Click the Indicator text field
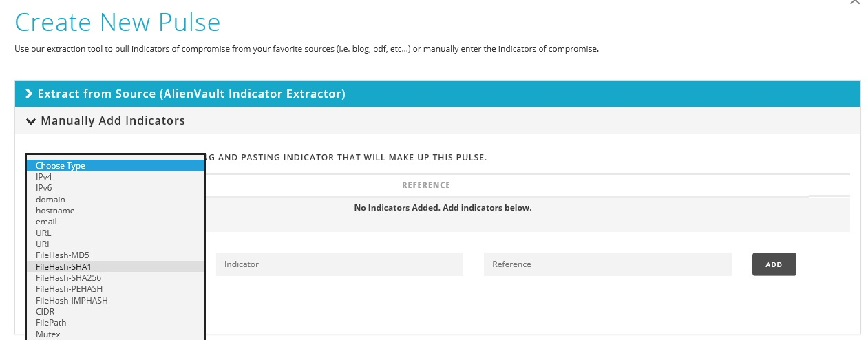Image resolution: width=868 pixels, height=340 pixels. pyautogui.click(x=339, y=264)
